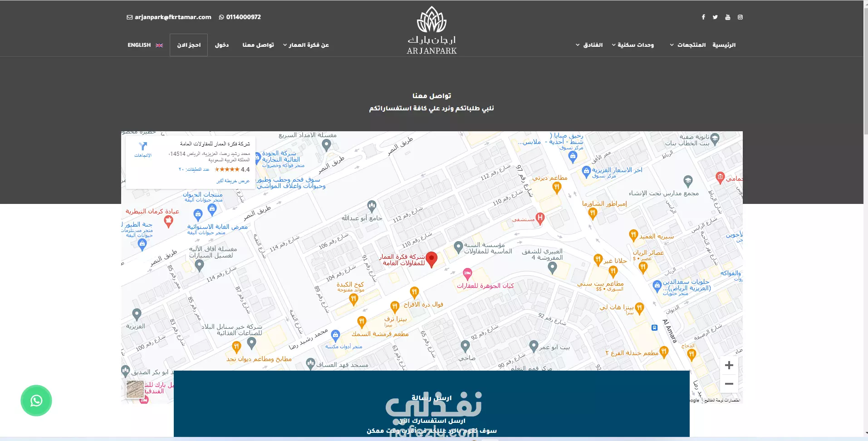
Task: Click the جامع أبو عبدالله mosque marker
Action: coord(372,206)
